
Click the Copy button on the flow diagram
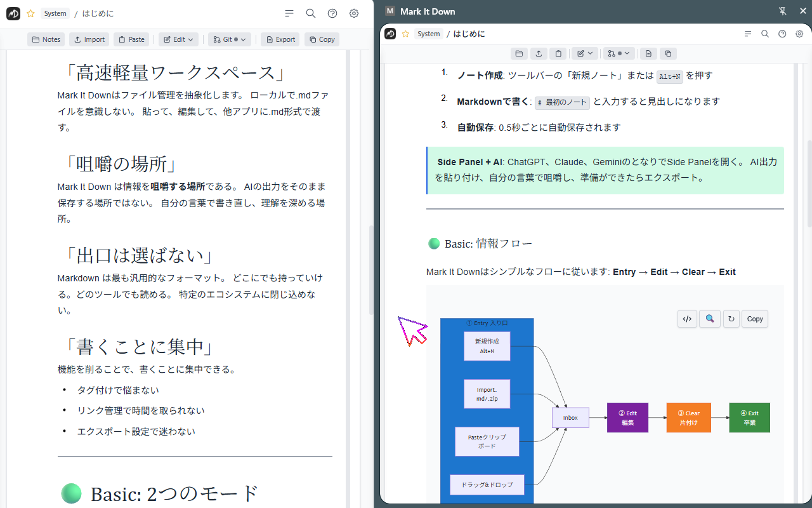point(754,318)
